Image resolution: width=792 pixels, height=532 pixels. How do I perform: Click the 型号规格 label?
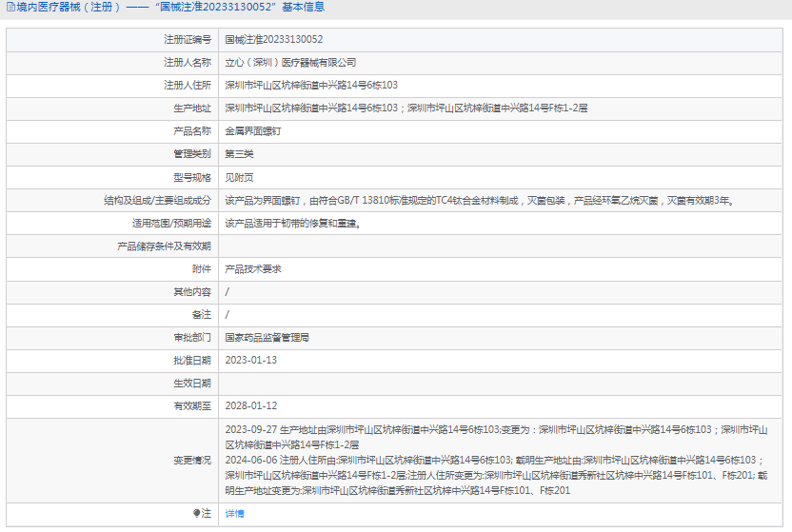192,177
